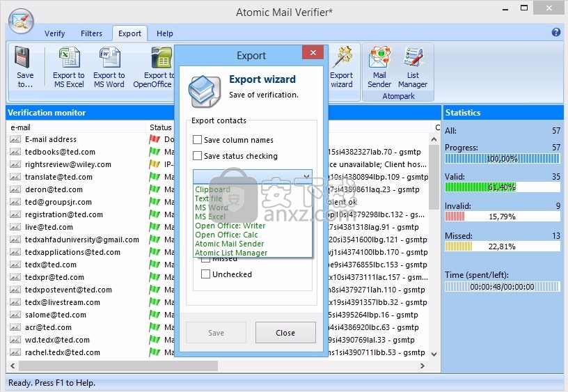
Task: Click horizontal scrollbar right arrow
Action: pyautogui.click(x=422, y=366)
